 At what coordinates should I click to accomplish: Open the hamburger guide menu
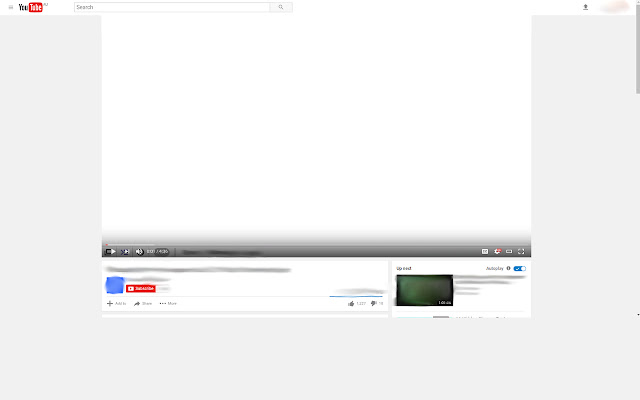point(11,7)
